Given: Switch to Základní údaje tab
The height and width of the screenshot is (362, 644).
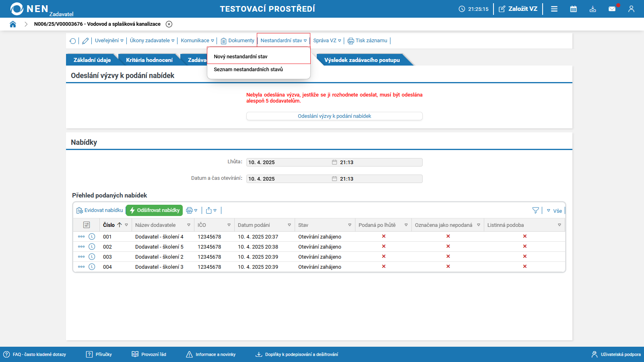Looking at the screenshot, I should (92, 60).
